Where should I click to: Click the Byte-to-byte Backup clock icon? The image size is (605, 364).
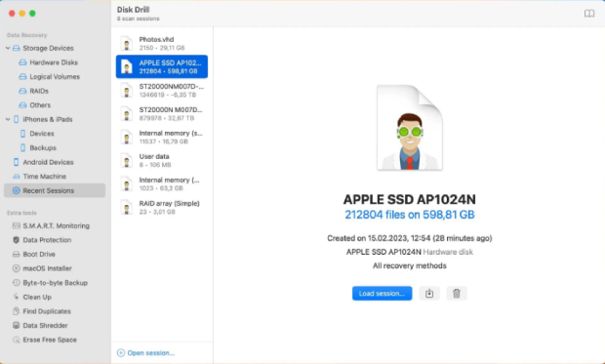16,283
